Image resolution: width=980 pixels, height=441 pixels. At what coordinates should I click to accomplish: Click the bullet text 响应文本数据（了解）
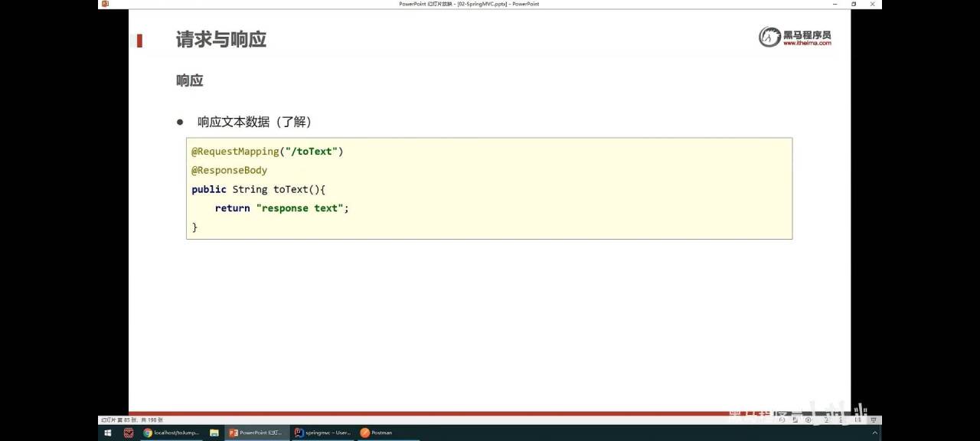click(x=254, y=122)
